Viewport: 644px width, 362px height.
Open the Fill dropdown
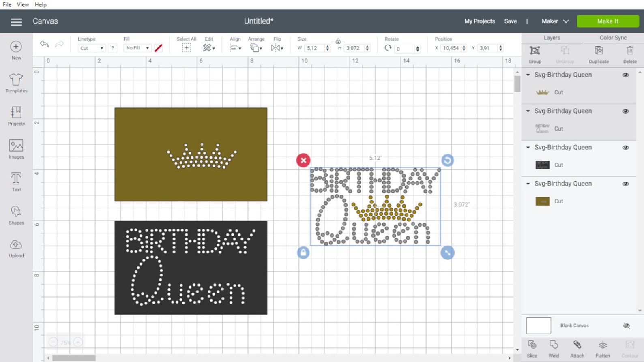137,48
